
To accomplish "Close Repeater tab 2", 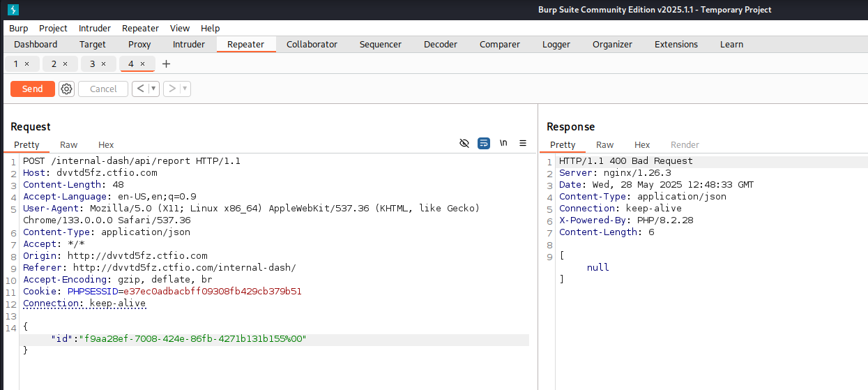I will (x=66, y=63).
